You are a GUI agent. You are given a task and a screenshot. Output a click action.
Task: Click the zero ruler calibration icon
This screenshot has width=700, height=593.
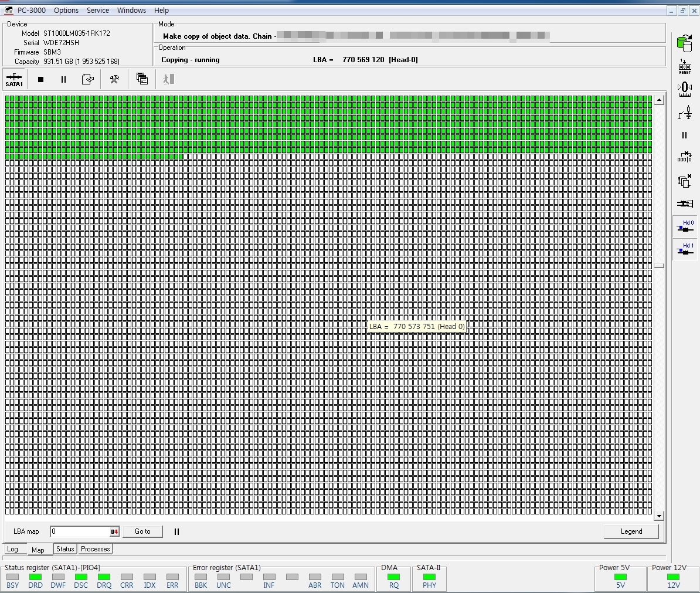point(684,89)
